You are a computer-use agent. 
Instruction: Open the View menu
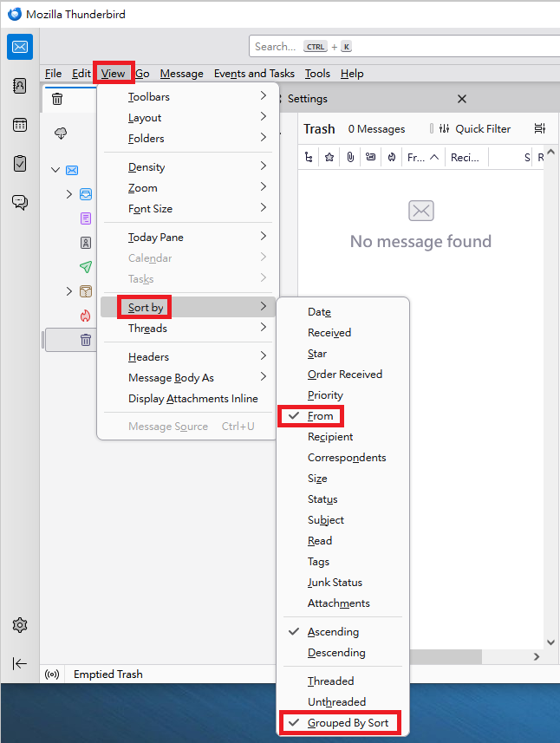(113, 74)
